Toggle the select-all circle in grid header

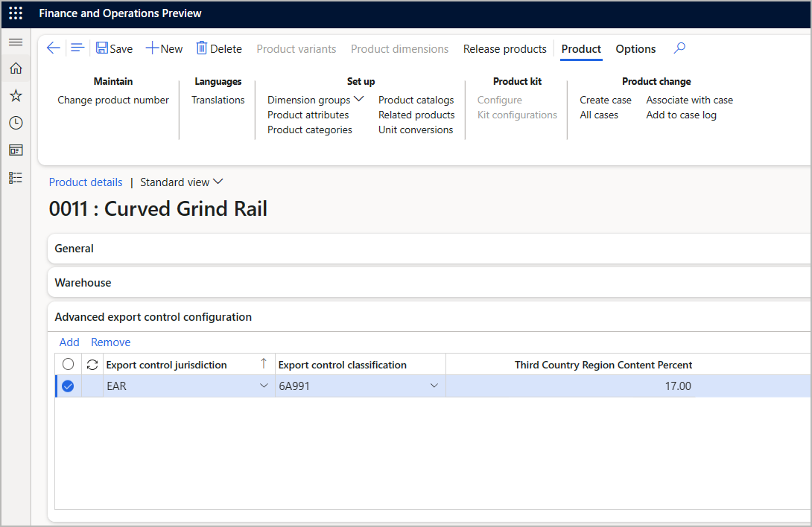(x=68, y=364)
